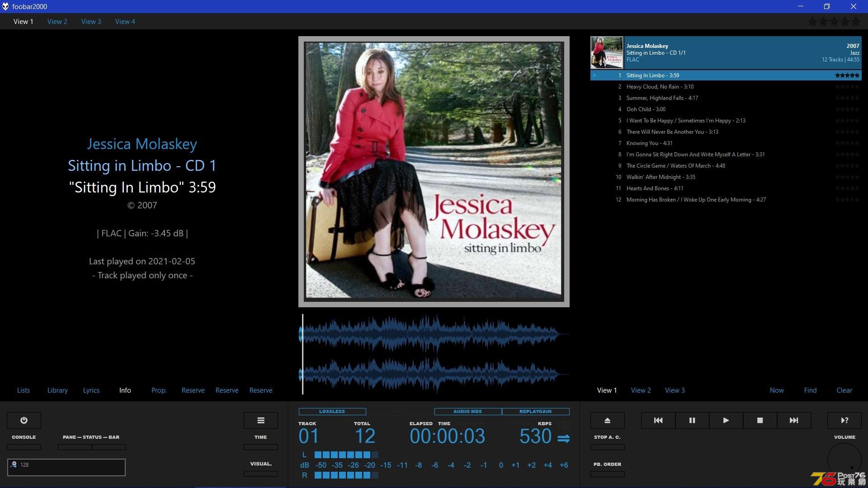The image size is (868, 488).
Task: Click the rating stars at top right
Action: tap(834, 21)
